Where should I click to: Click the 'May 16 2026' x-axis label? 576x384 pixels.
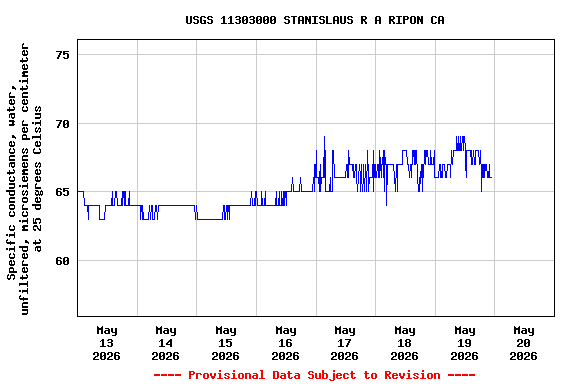click(285, 343)
